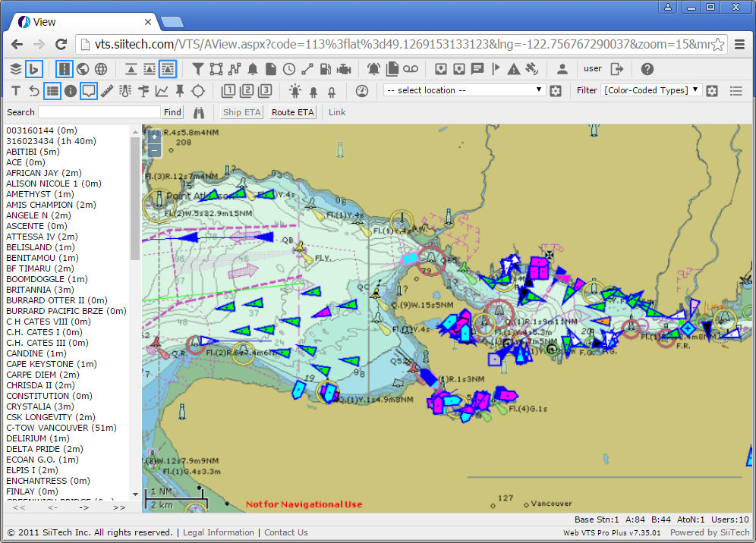Toggle the callout labels button

pyautogui.click(x=89, y=91)
